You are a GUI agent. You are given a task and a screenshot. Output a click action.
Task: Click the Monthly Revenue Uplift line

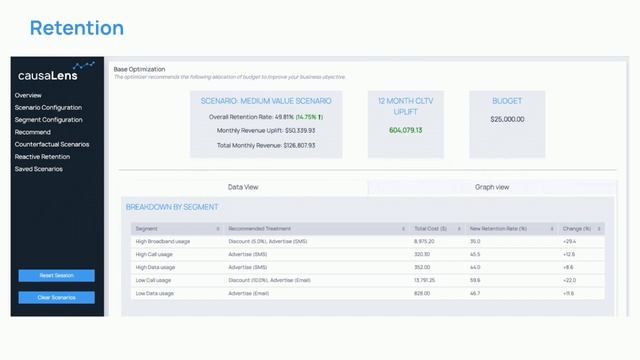(266, 131)
